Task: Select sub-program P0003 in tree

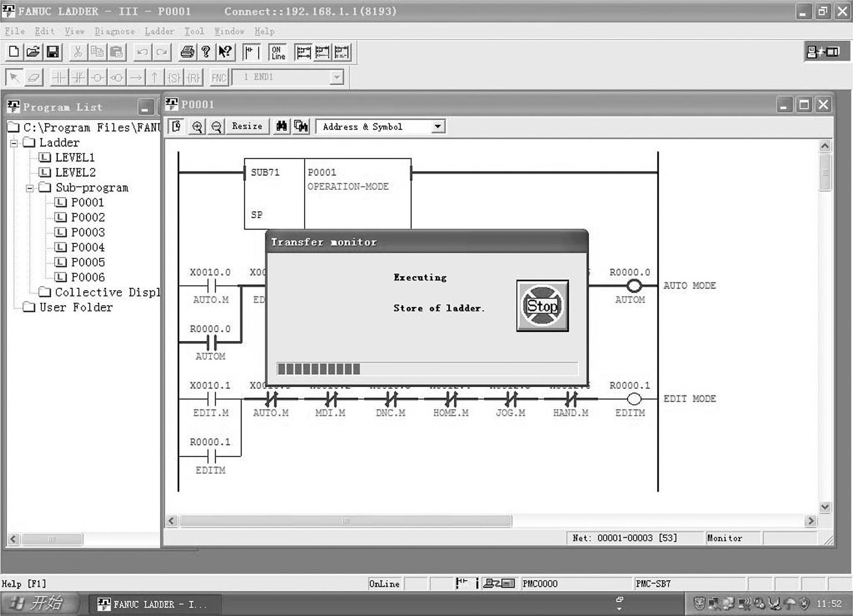Action: click(x=87, y=233)
